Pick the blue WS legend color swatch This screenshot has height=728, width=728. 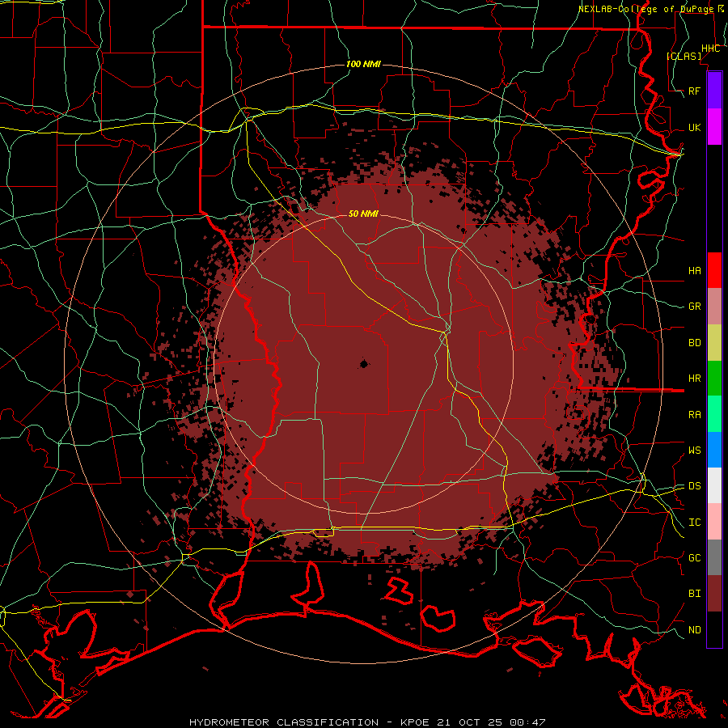click(x=714, y=450)
